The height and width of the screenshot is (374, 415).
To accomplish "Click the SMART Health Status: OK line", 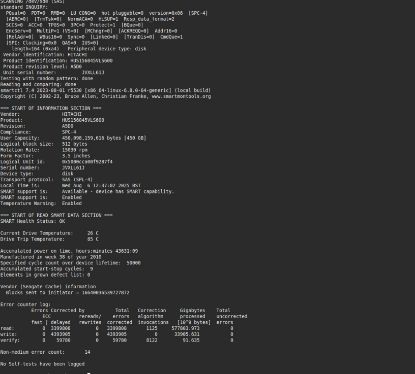I will [x=33, y=221].
